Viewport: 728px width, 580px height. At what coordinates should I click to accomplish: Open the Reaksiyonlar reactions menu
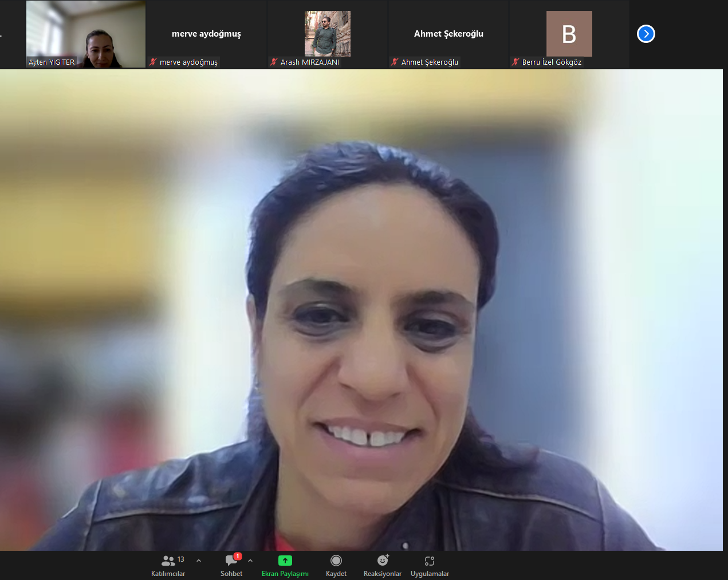383,566
